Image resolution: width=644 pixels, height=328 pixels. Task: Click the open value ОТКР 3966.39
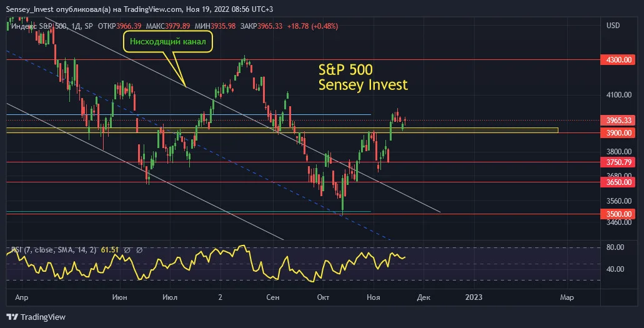pos(119,26)
